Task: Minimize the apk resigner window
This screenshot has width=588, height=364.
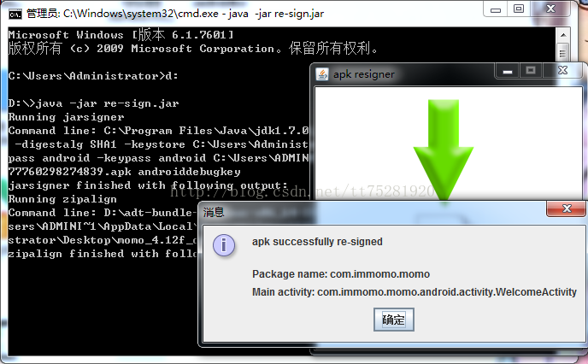Action: click(x=508, y=71)
